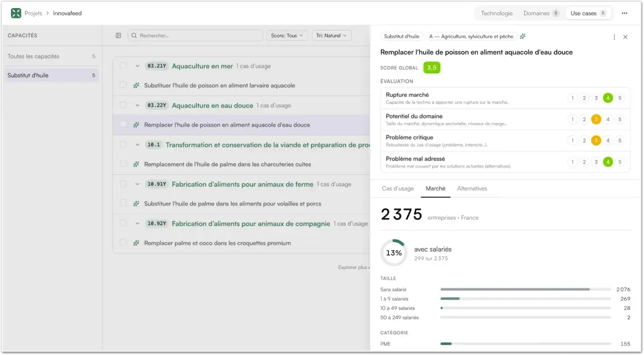Click selected score 3 for Problème critique

click(x=596, y=140)
